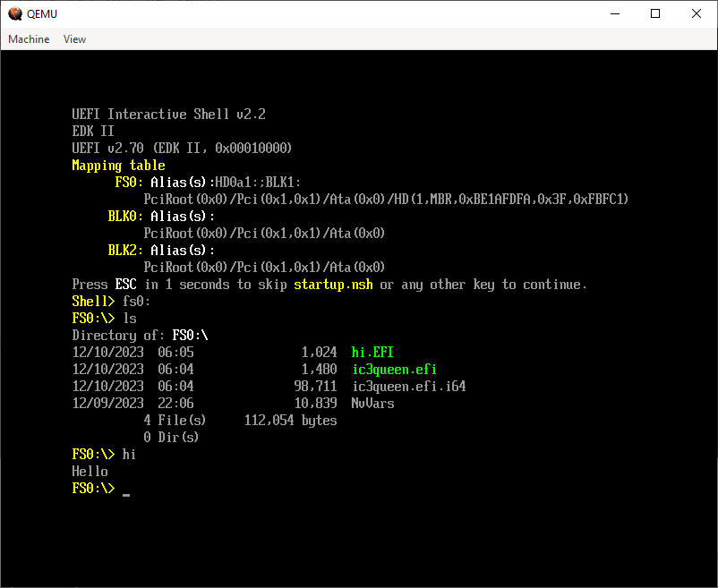This screenshot has height=588, width=718.
Task: Click the Hello output text
Action: tap(89, 471)
